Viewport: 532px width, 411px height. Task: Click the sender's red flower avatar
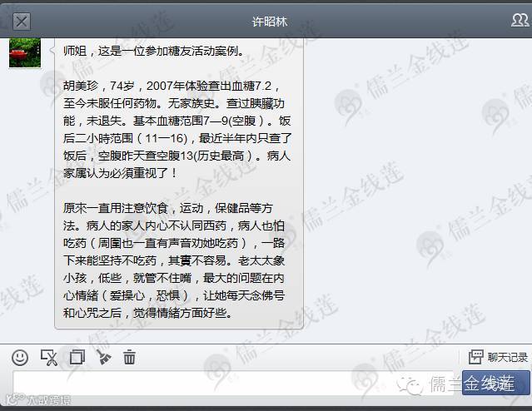pos(25,53)
